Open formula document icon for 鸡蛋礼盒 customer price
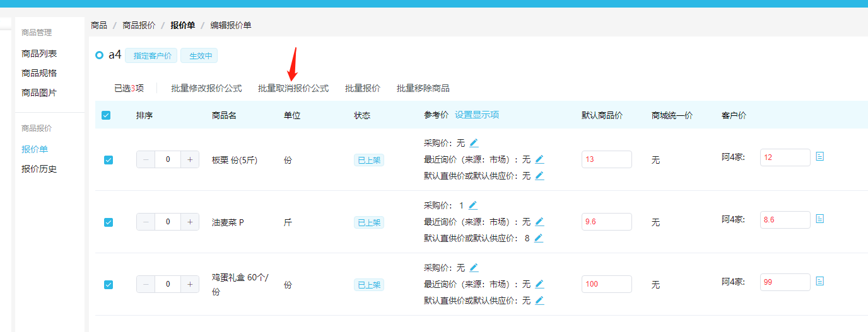Screen dimensions: 868x332 pos(820,281)
